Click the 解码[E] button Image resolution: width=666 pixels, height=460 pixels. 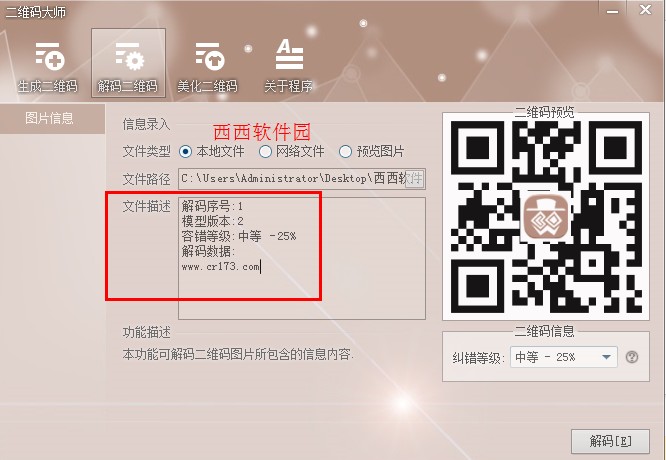point(610,441)
